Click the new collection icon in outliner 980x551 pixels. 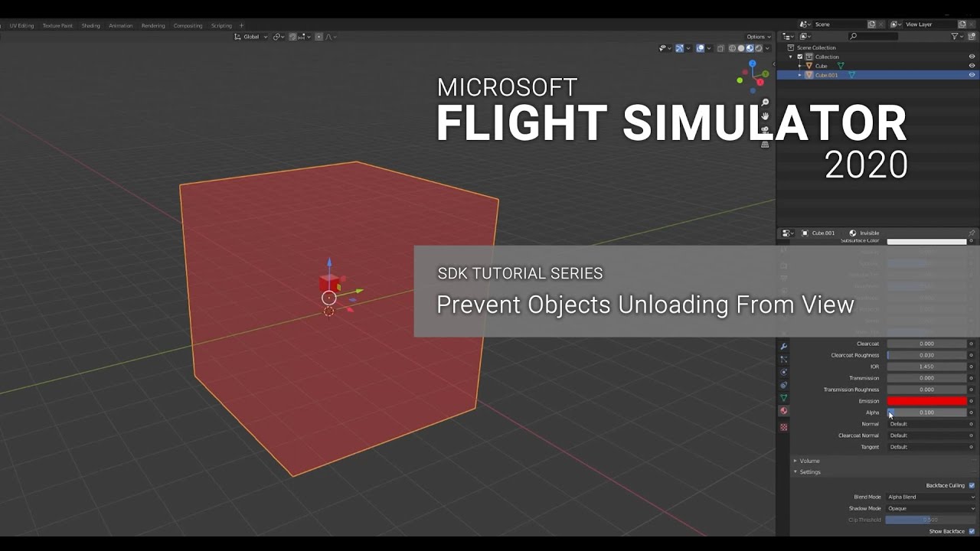click(x=972, y=36)
